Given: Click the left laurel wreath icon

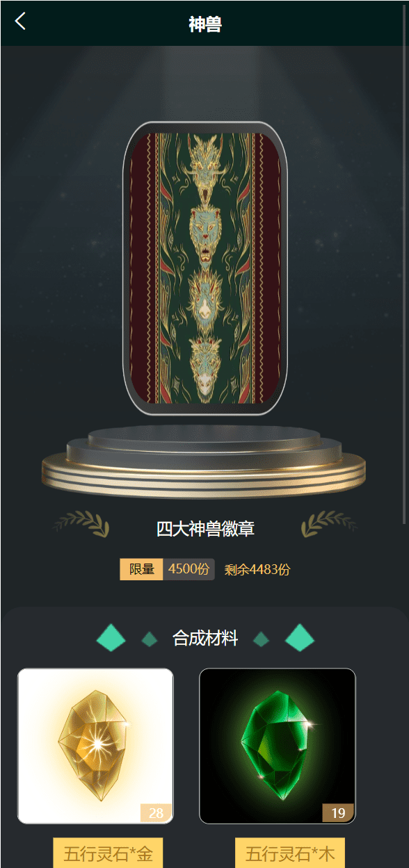Looking at the screenshot, I should [x=82, y=524].
